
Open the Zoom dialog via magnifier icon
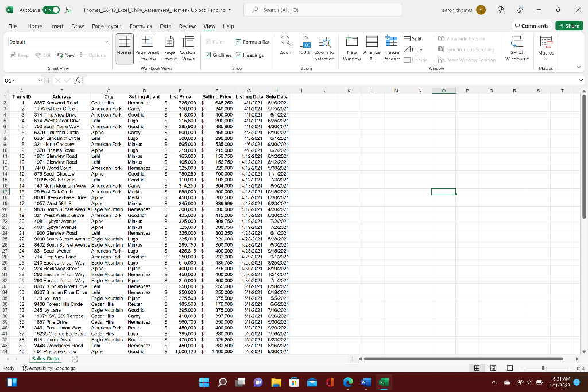(285, 48)
